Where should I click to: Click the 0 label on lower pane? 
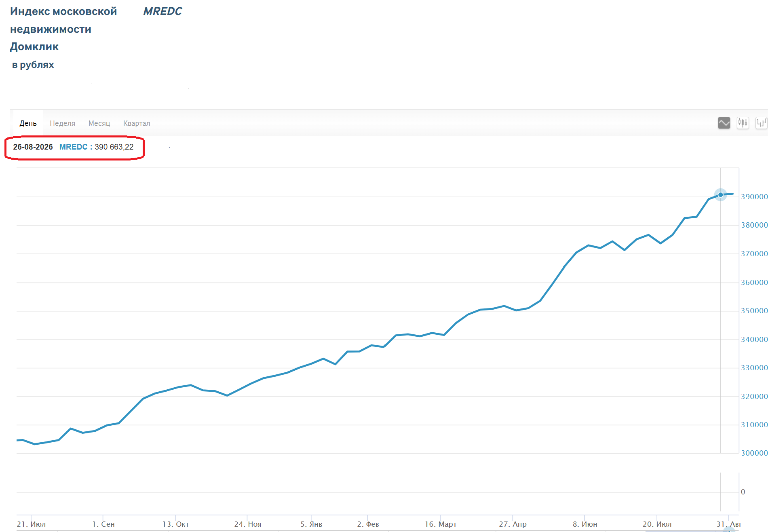pyautogui.click(x=743, y=492)
